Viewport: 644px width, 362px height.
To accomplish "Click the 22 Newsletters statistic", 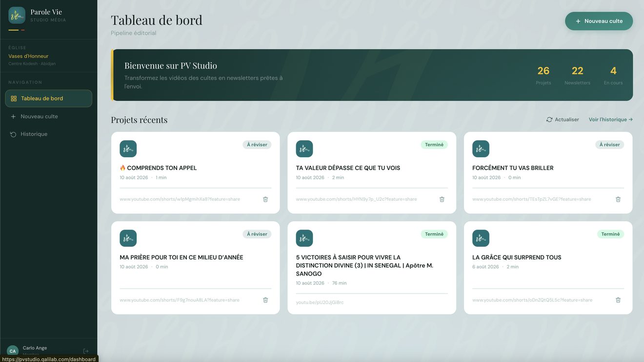I will [578, 75].
